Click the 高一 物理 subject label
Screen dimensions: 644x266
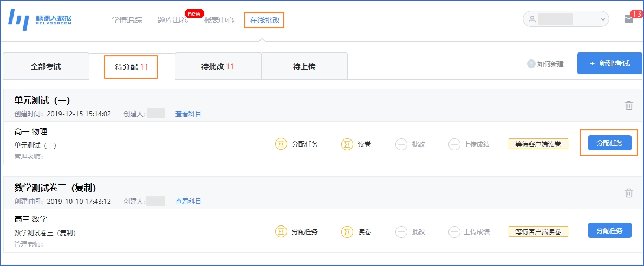tap(31, 132)
